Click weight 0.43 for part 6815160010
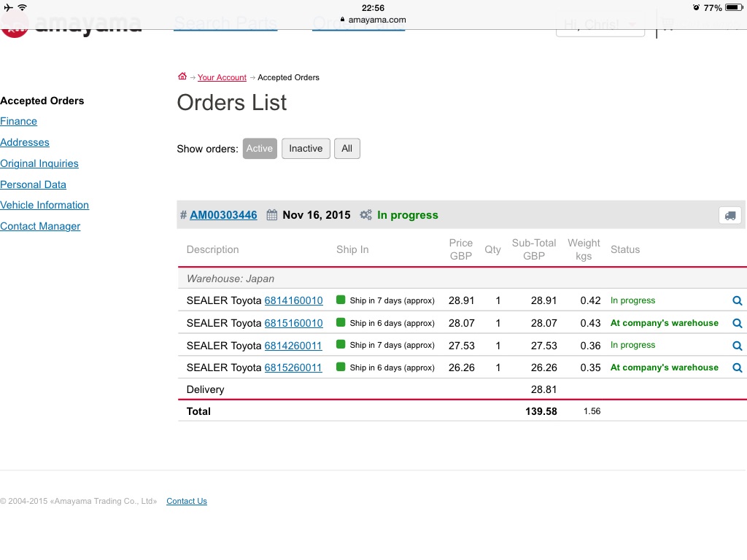Viewport: 747px width, 560px height. (x=590, y=323)
